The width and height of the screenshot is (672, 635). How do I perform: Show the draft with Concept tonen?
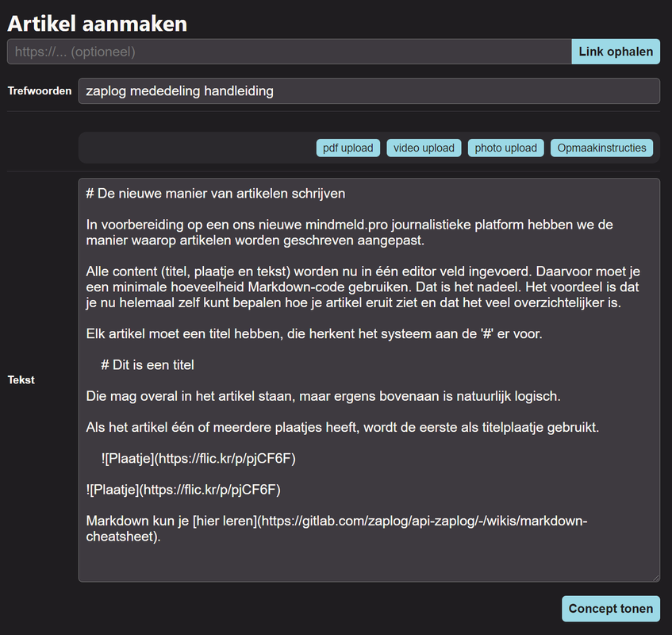pyautogui.click(x=611, y=609)
